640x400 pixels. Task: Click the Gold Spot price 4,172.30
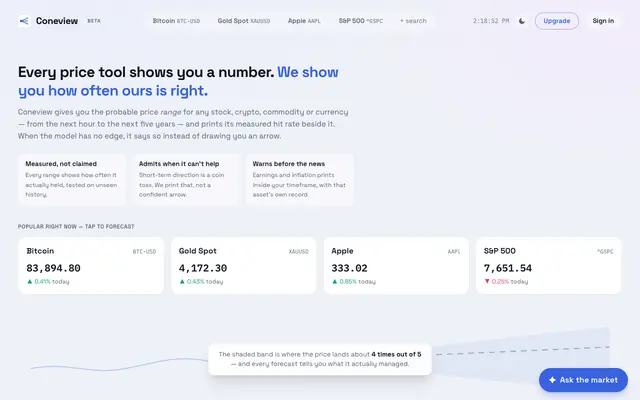point(203,268)
